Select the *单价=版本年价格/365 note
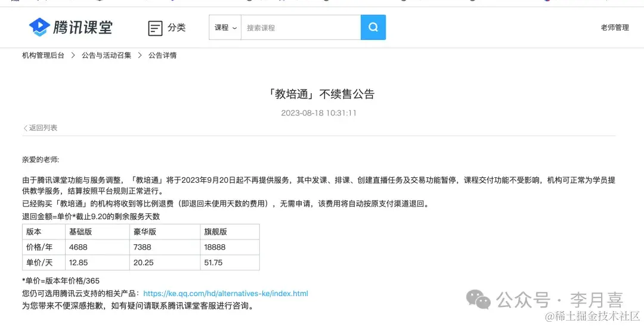This screenshot has width=644, height=326. tap(61, 281)
